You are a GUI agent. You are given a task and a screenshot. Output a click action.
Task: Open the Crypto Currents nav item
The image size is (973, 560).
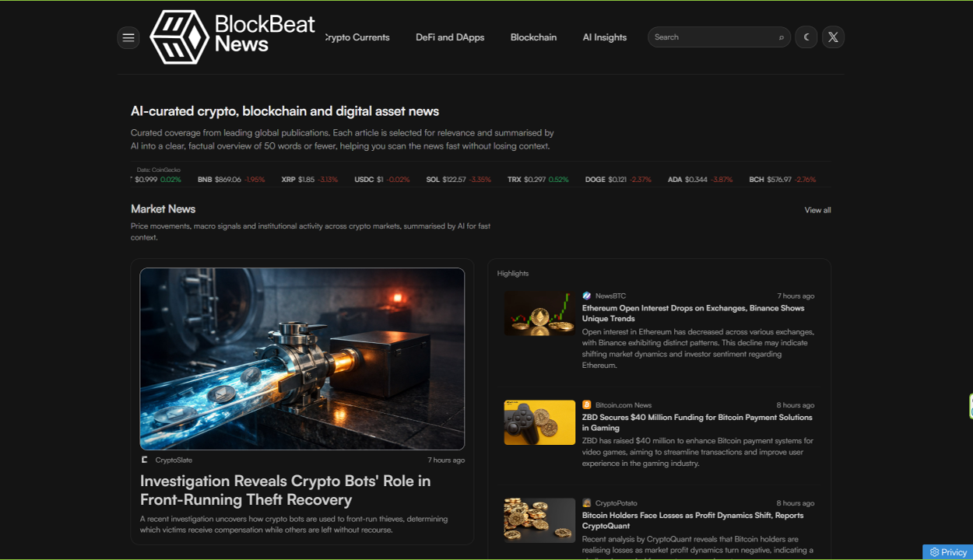[x=357, y=37]
